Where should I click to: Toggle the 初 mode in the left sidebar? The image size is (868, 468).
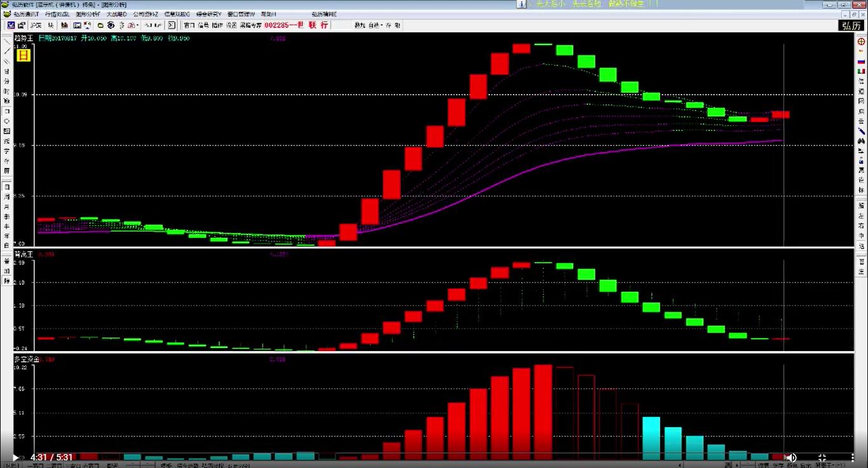(x=7, y=271)
